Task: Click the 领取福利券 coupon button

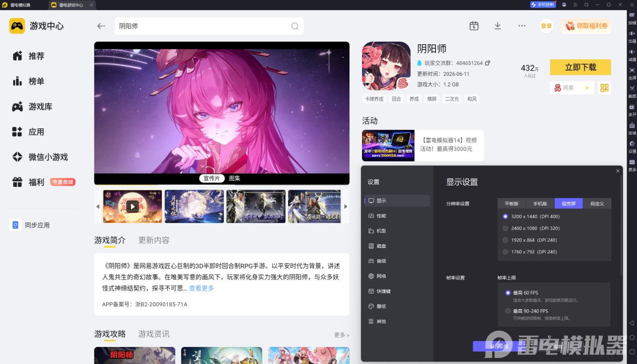Action: [586, 26]
